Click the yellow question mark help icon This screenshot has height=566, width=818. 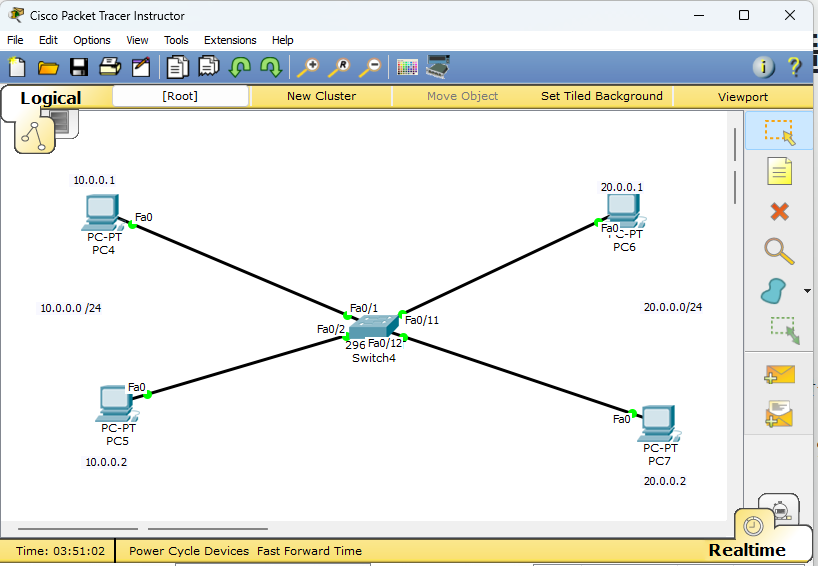point(795,67)
